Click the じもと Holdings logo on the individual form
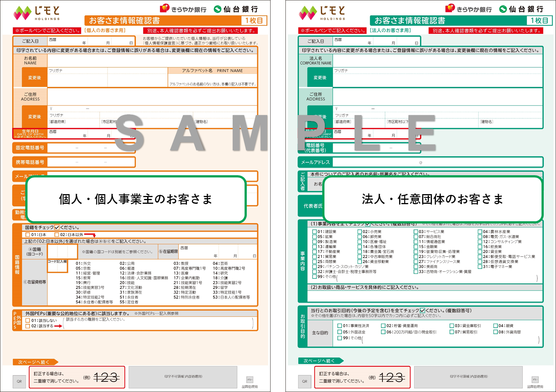This screenshot has width=556, height=392. [36, 13]
